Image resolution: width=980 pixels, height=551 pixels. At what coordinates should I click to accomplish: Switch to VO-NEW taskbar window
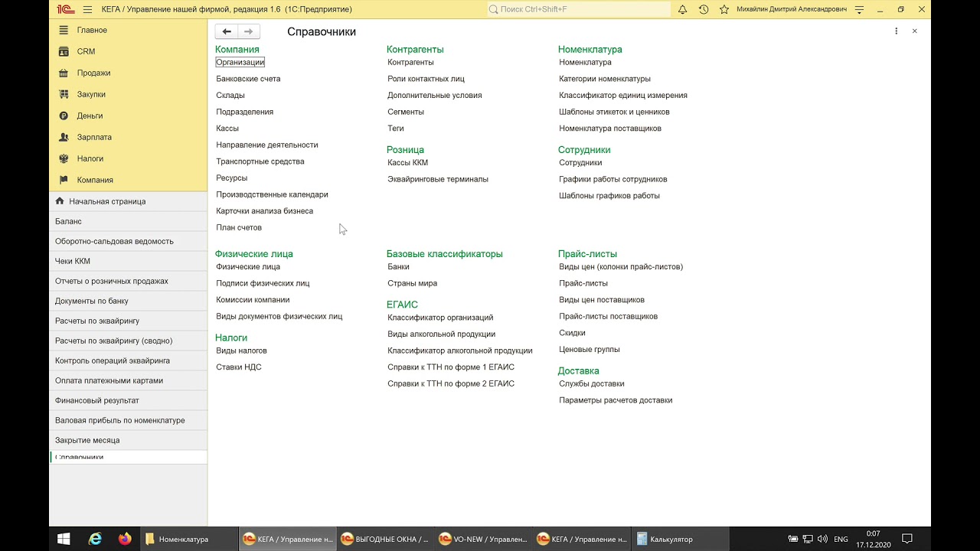(483, 539)
